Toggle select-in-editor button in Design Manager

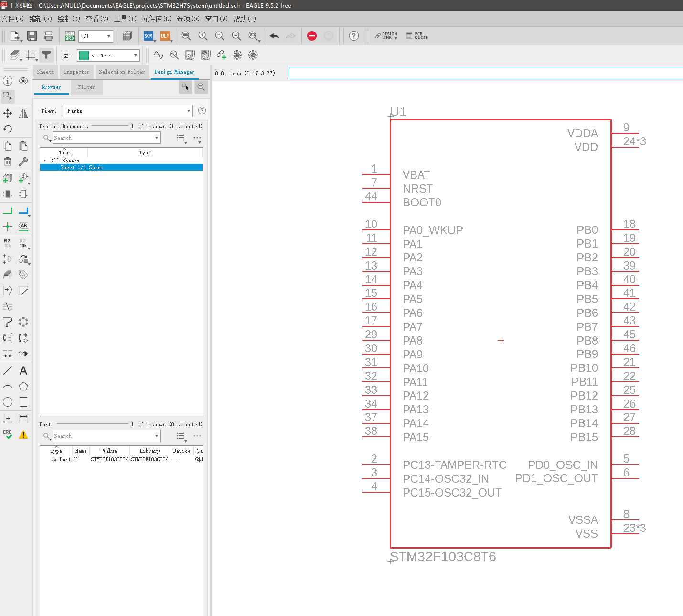click(186, 87)
